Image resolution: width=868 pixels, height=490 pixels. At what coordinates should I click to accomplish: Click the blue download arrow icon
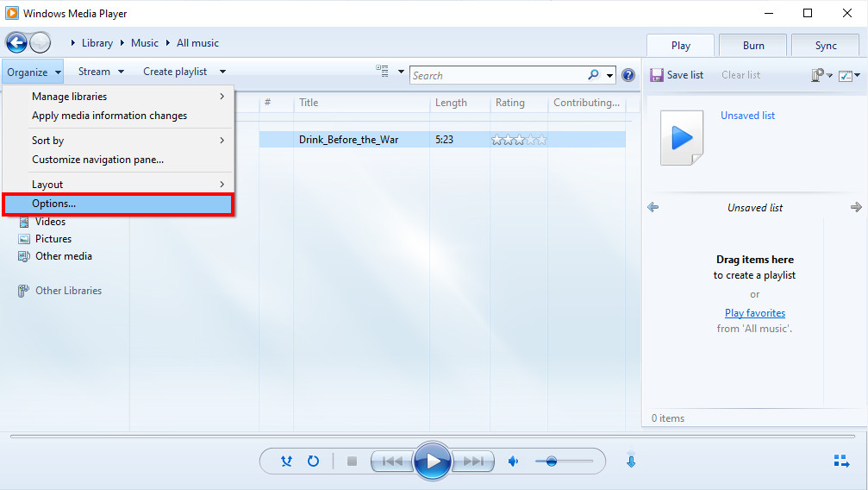tap(631, 460)
